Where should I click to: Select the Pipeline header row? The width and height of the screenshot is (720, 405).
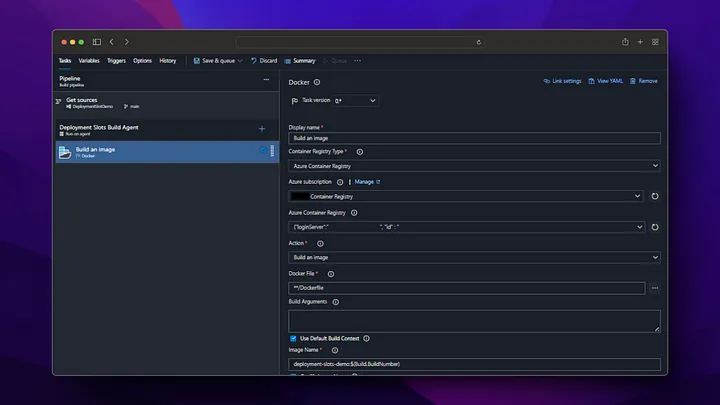pyautogui.click(x=167, y=81)
